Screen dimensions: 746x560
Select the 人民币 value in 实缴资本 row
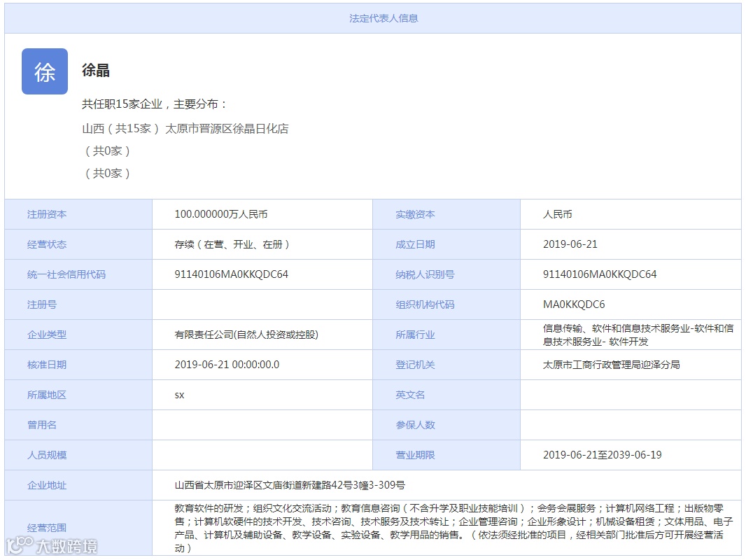(557, 214)
